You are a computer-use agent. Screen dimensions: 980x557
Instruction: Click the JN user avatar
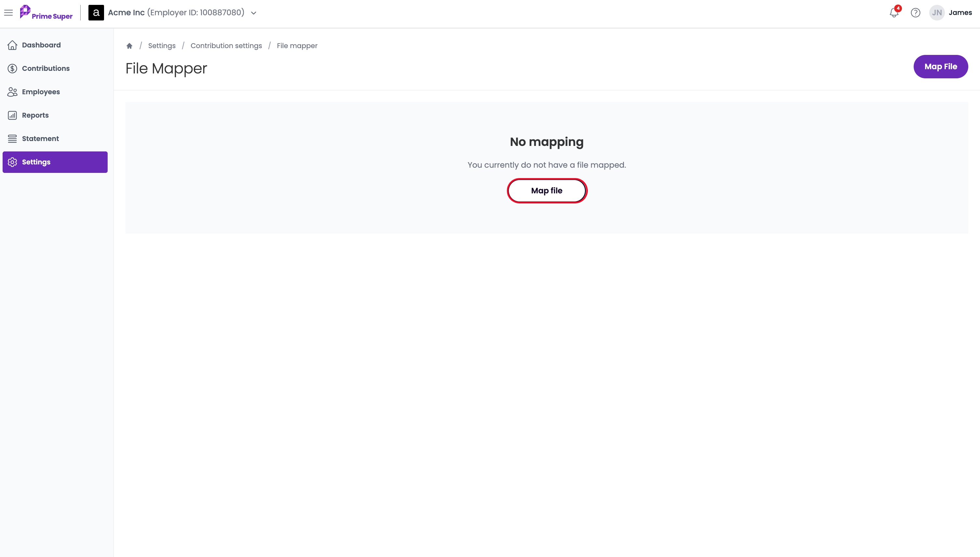(x=937, y=13)
